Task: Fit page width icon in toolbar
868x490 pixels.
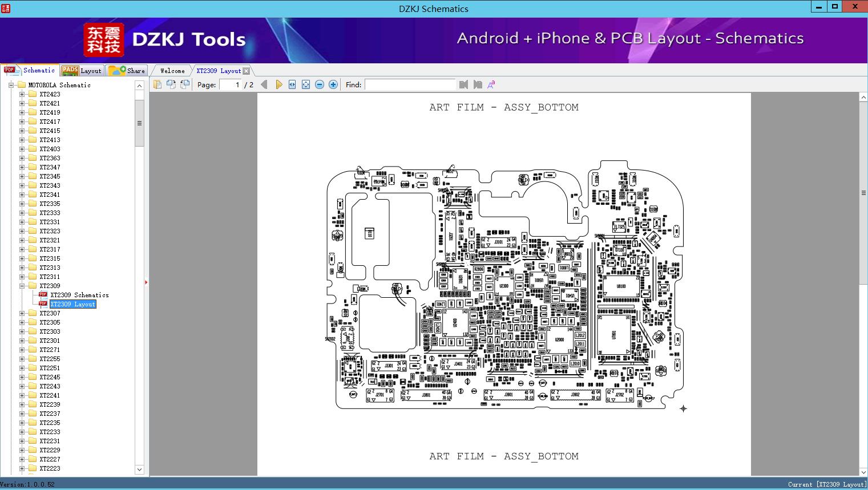Action: 292,84
